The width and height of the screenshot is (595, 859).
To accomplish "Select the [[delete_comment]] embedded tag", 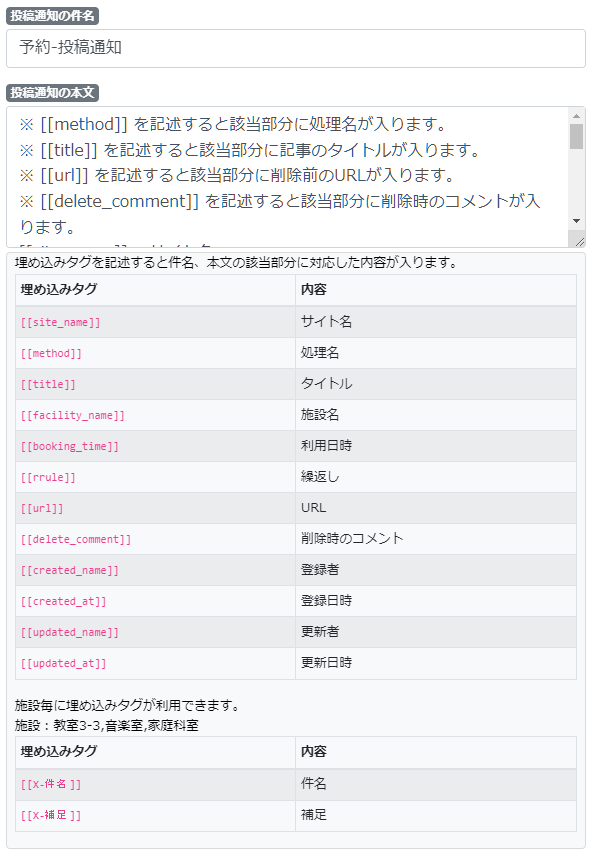I will [x=74, y=539].
